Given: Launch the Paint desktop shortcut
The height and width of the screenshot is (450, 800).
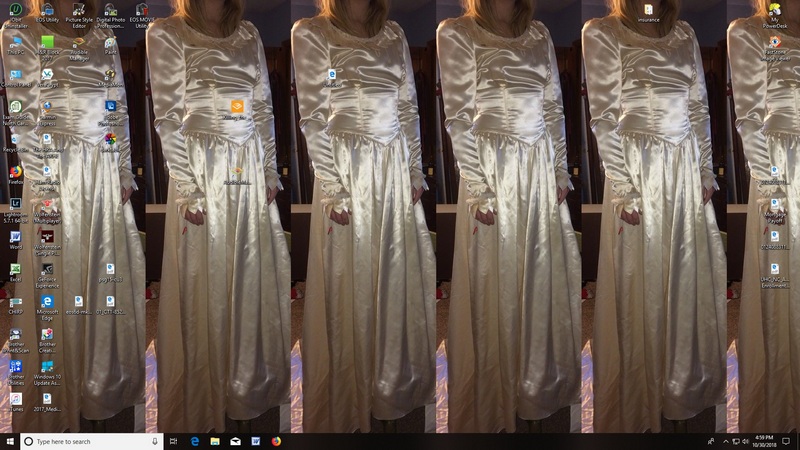Looking at the screenshot, I should (x=110, y=43).
